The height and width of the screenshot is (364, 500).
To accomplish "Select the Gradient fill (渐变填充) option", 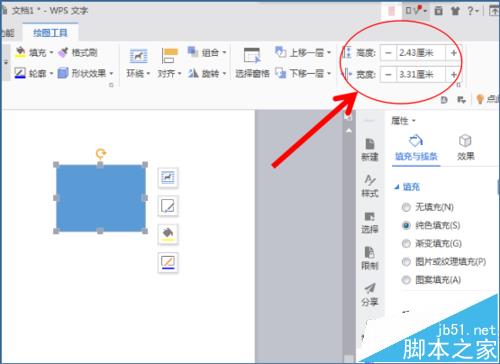I will click(433, 244).
